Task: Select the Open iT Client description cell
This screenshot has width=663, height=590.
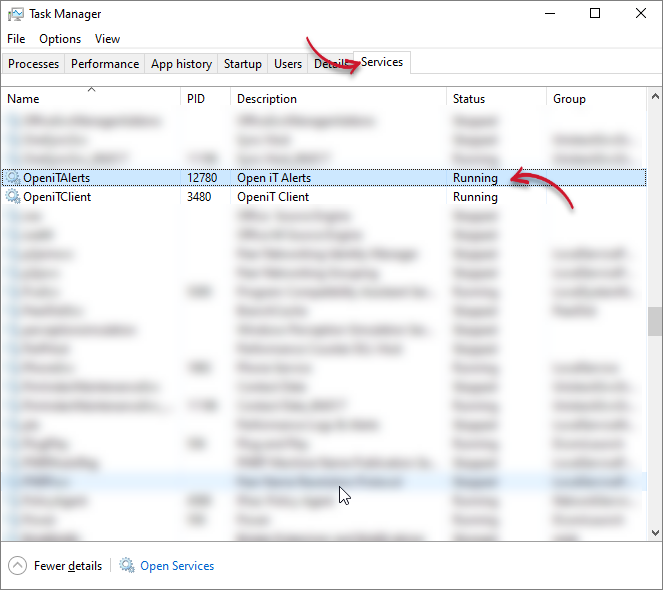Action: click(x=273, y=197)
